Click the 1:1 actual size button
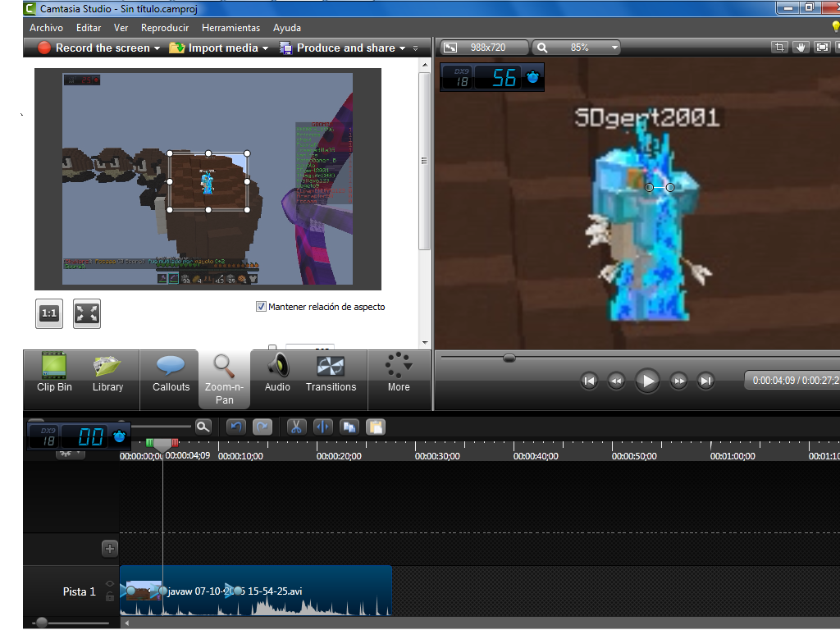Screen dimensions: 840x630 point(48,313)
